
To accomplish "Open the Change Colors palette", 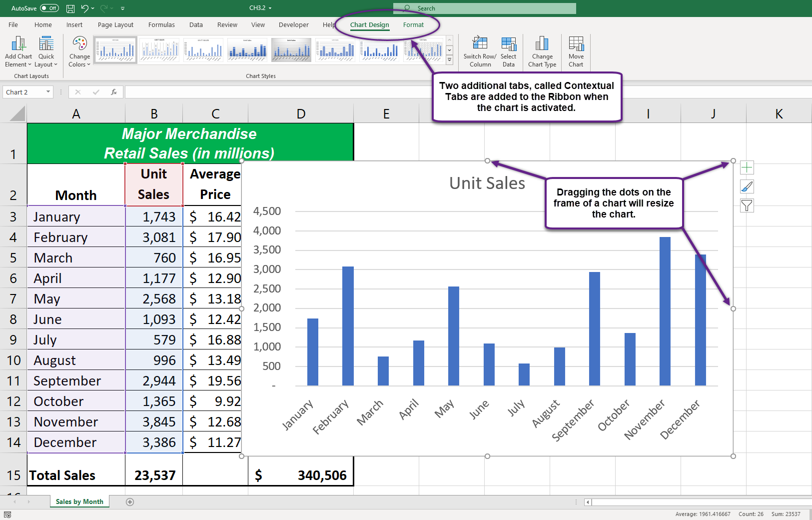I will 79,51.
